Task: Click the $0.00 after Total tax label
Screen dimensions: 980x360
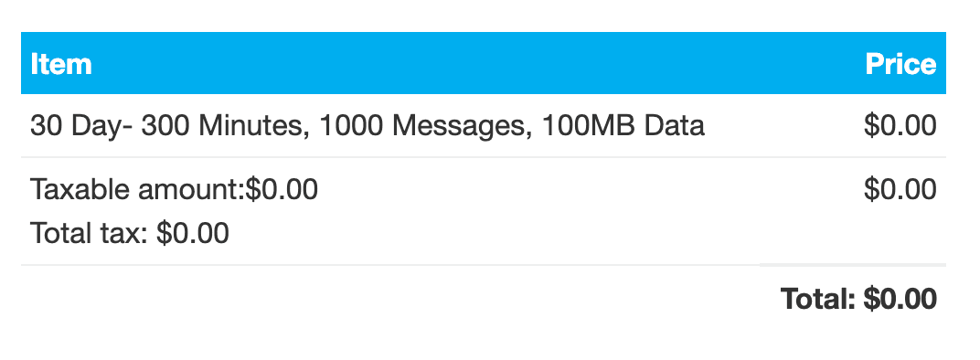Action: click(x=193, y=233)
